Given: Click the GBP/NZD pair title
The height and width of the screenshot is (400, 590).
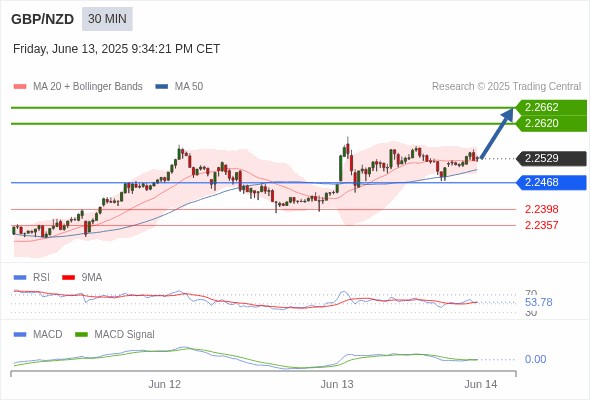Looking at the screenshot, I should [x=43, y=19].
